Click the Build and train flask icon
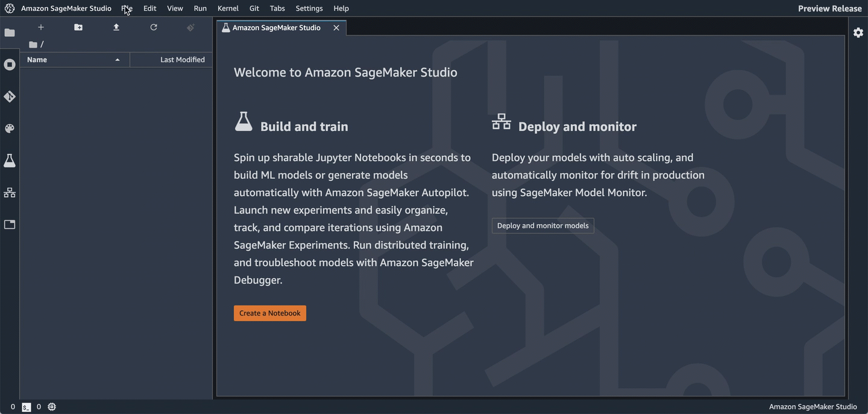The height and width of the screenshot is (414, 868). pyautogui.click(x=244, y=121)
